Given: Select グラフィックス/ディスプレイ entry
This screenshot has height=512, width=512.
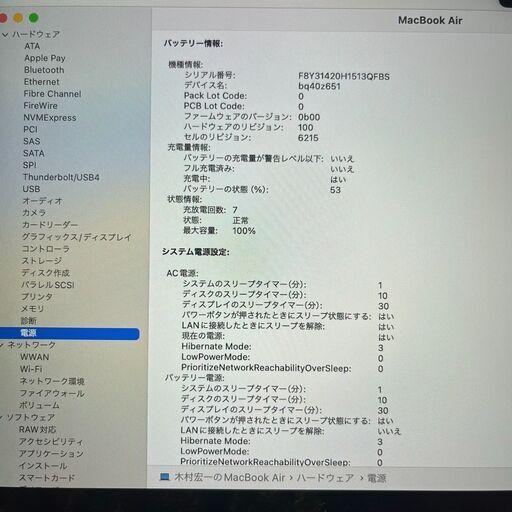Looking at the screenshot, I should point(77,237).
